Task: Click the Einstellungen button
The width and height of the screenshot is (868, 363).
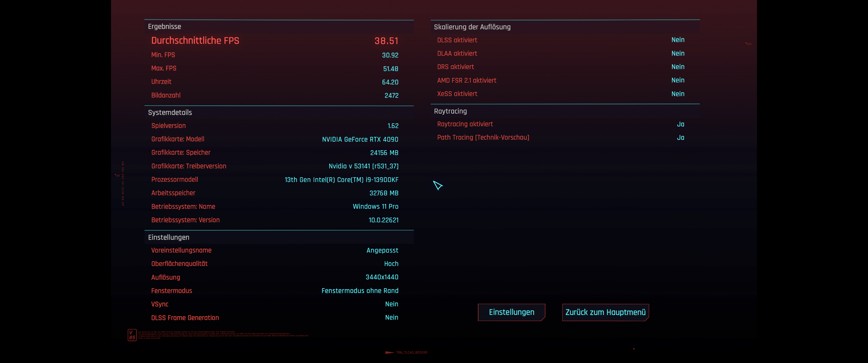Action: coord(511,312)
